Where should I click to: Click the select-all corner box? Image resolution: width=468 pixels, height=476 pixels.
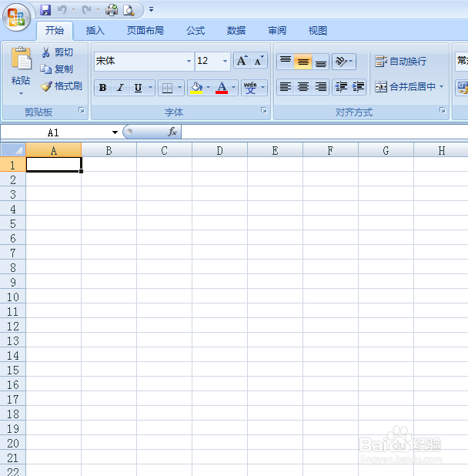pyautogui.click(x=13, y=150)
